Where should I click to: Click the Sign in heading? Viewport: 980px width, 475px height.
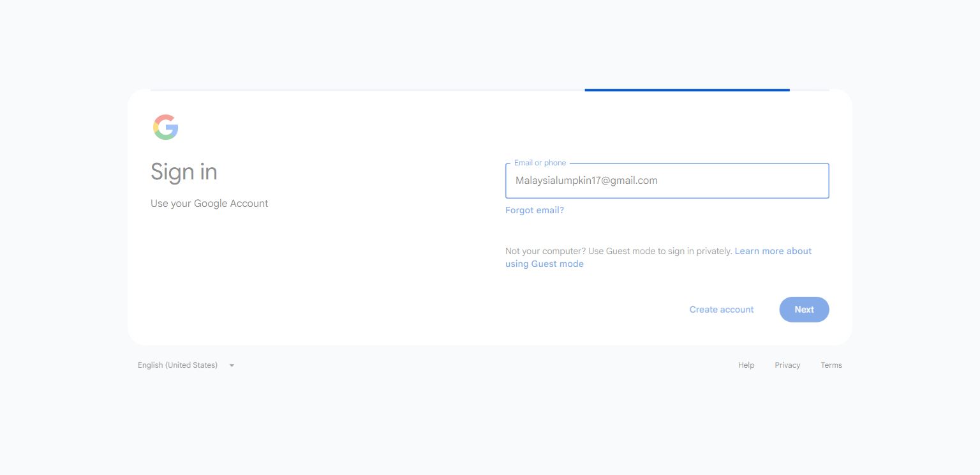coord(184,172)
